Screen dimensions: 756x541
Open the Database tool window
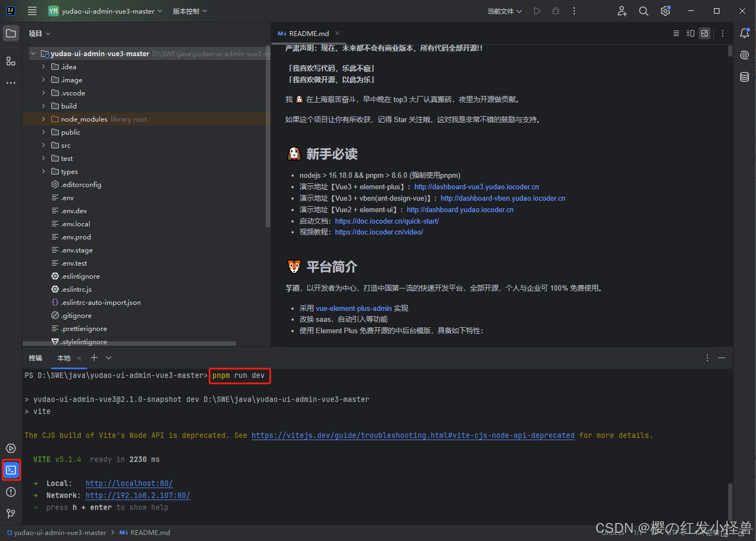click(745, 77)
